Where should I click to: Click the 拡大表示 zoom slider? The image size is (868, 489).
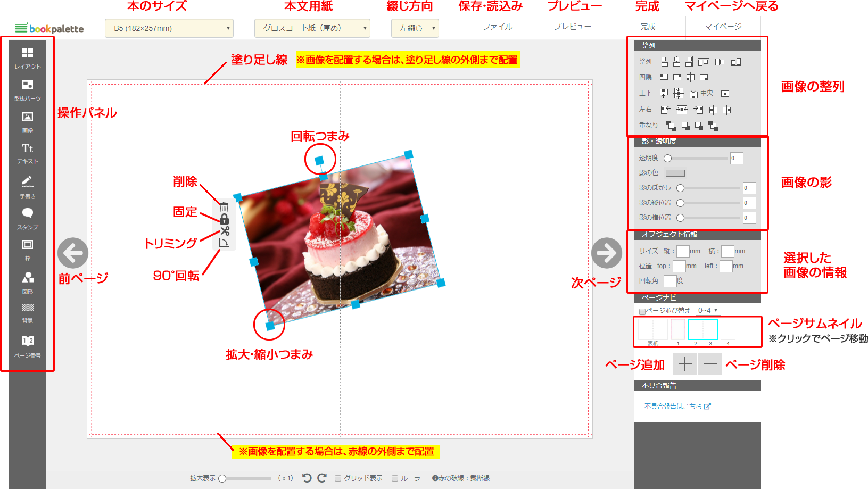(x=245, y=478)
